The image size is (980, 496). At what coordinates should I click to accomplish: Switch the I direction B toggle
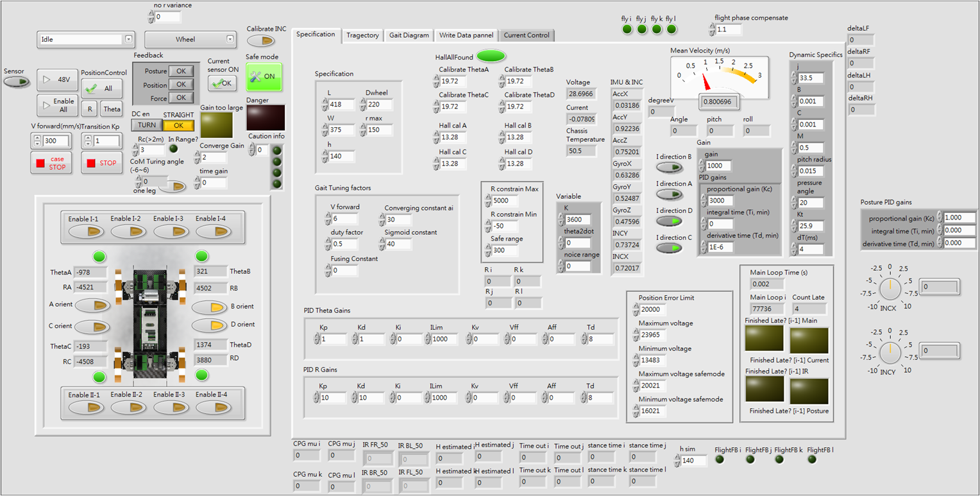click(669, 167)
